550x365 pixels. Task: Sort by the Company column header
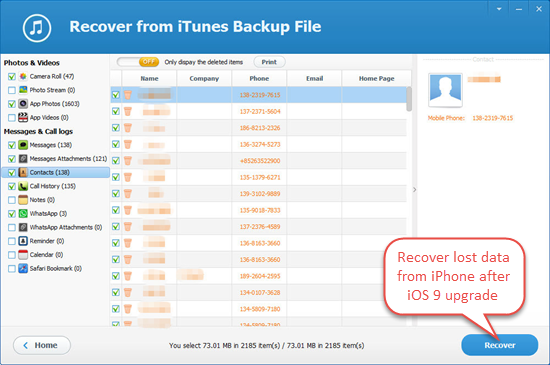204,78
